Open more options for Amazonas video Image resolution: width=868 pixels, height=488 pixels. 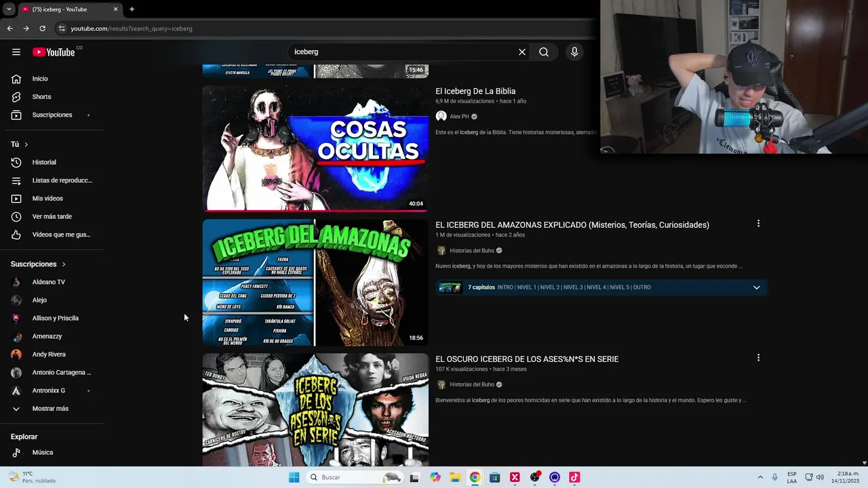758,224
